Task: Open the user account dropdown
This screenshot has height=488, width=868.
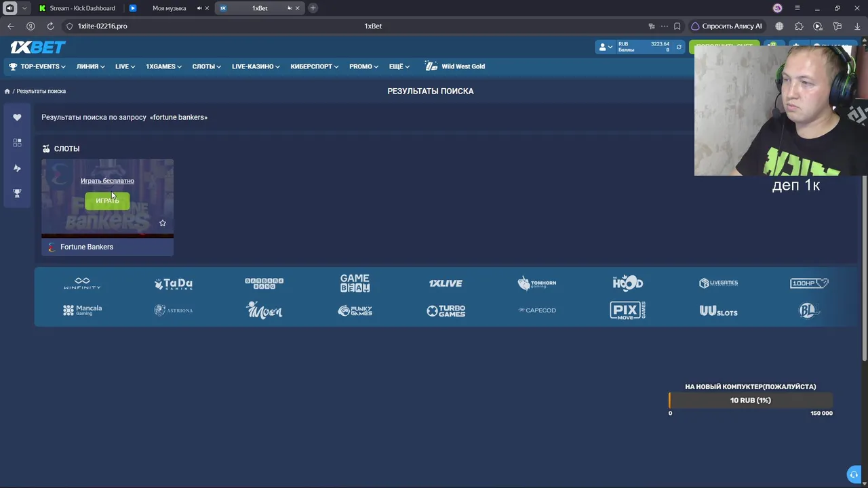Action: (605, 47)
